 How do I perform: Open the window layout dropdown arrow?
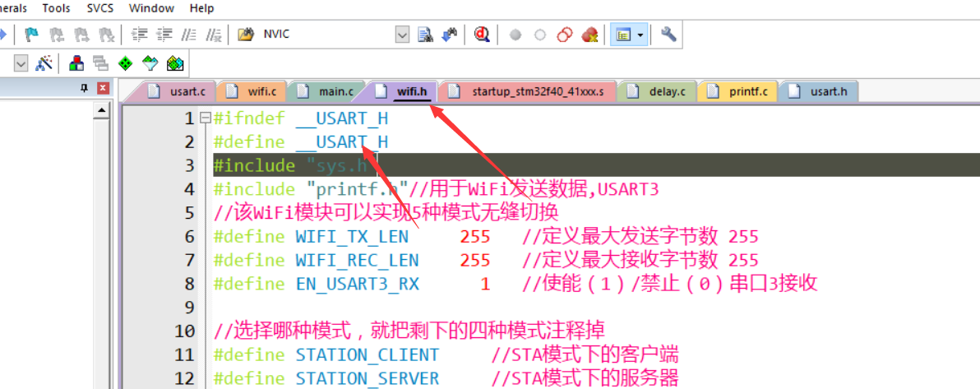coord(640,35)
